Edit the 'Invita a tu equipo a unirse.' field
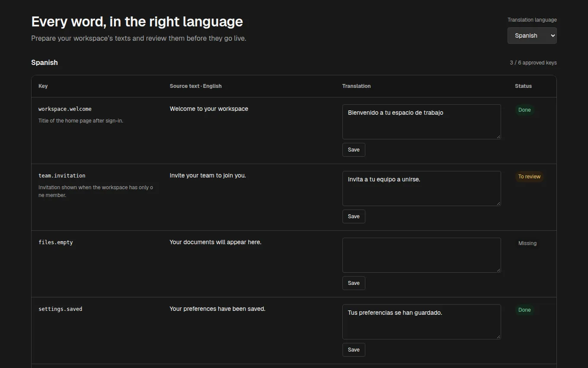 (x=422, y=188)
